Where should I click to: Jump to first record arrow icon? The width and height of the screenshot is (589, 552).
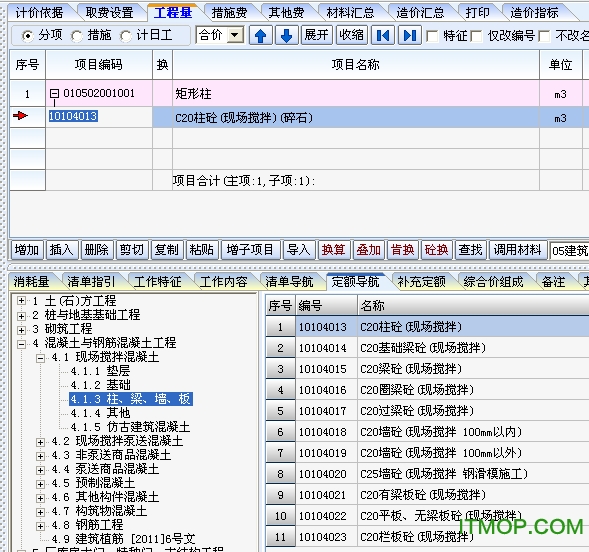(383, 36)
